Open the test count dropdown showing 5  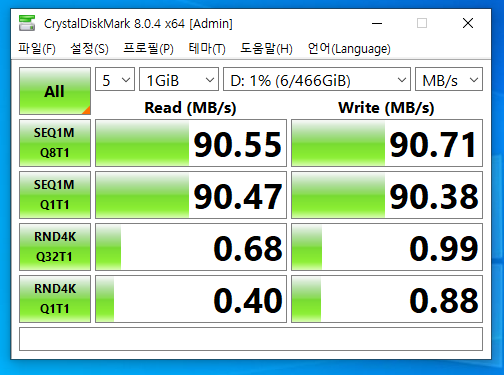(x=115, y=79)
